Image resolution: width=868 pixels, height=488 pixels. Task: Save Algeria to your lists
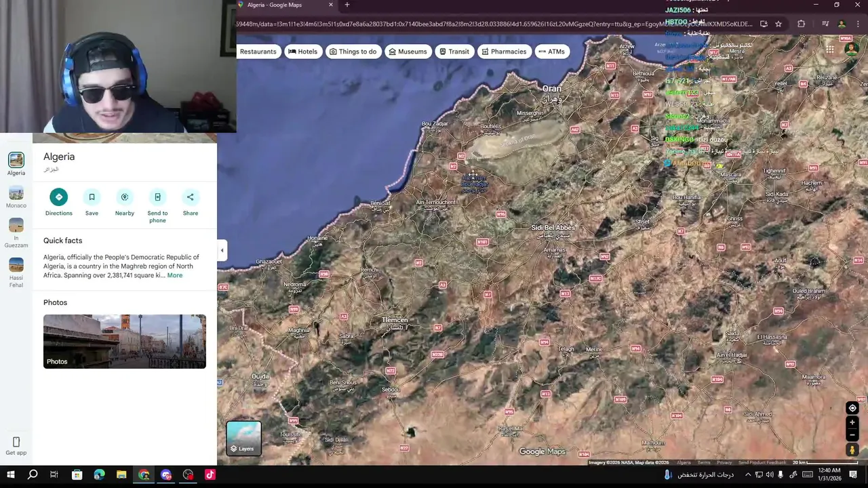point(92,197)
